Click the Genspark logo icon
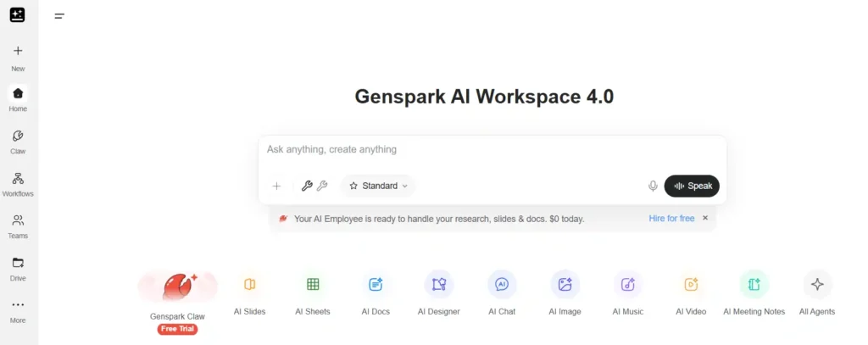 (17, 15)
